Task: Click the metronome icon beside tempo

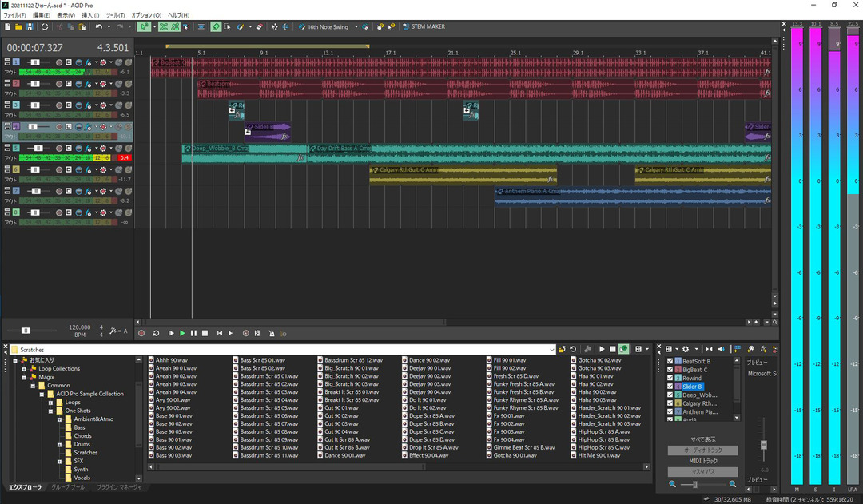Action: pos(113,331)
